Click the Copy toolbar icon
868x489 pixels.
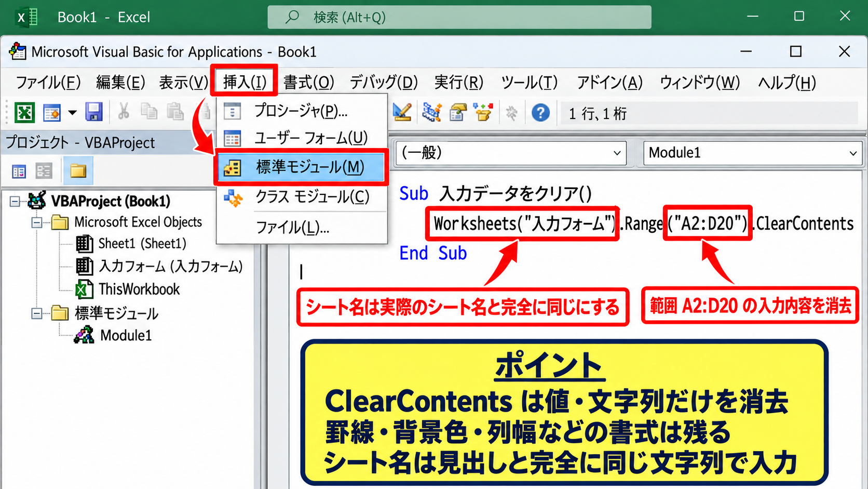pos(150,112)
